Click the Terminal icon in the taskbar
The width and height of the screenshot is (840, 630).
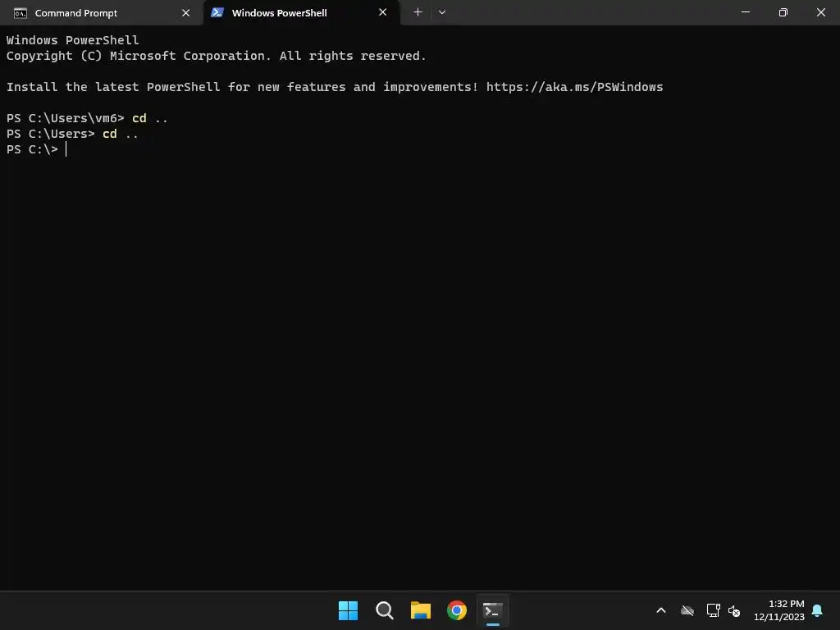[x=493, y=610]
